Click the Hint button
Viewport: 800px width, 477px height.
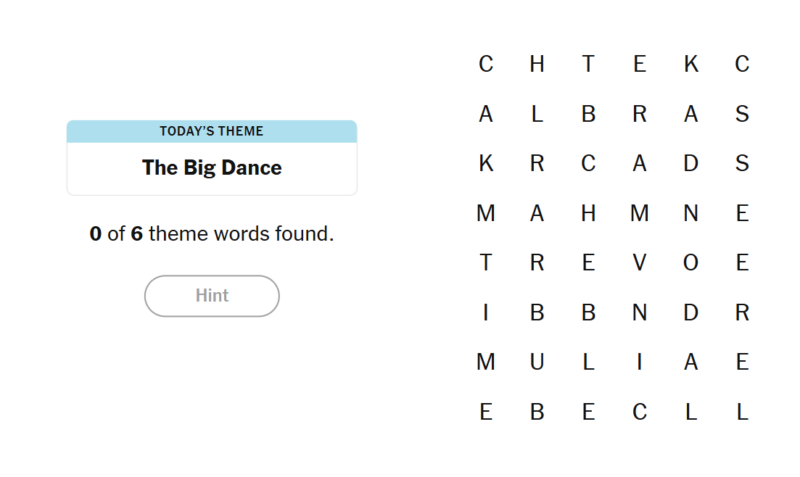[x=212, y=296]
